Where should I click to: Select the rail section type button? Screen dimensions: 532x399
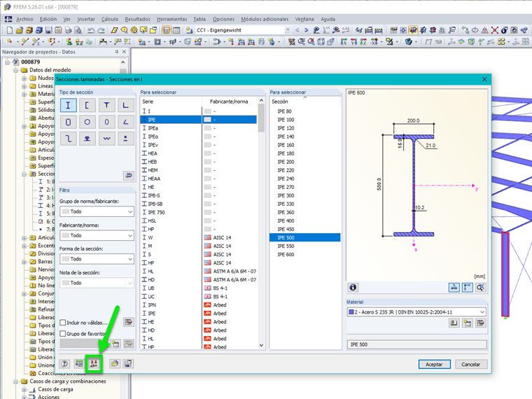click(x=87, y=139)
